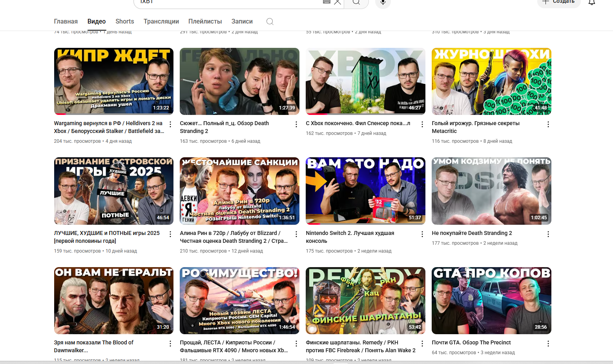Screen dimensions: 613x364
Task: Click the voice search microphone button
Action: (x=383, y=2)
